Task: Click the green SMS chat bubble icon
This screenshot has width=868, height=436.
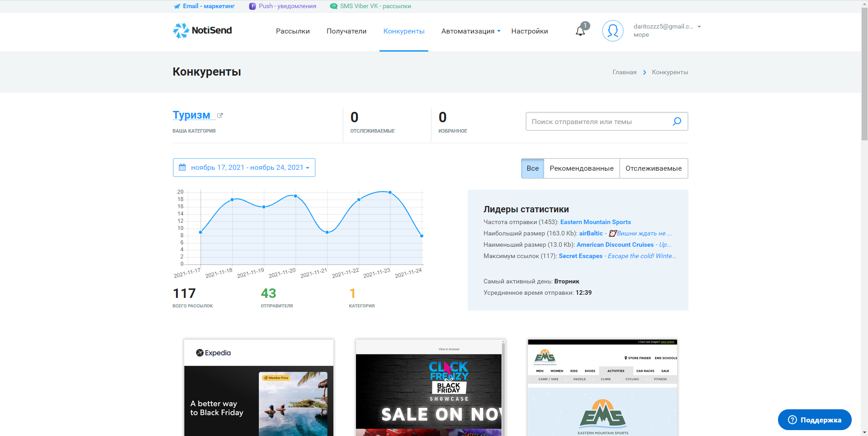Action: 334,6
